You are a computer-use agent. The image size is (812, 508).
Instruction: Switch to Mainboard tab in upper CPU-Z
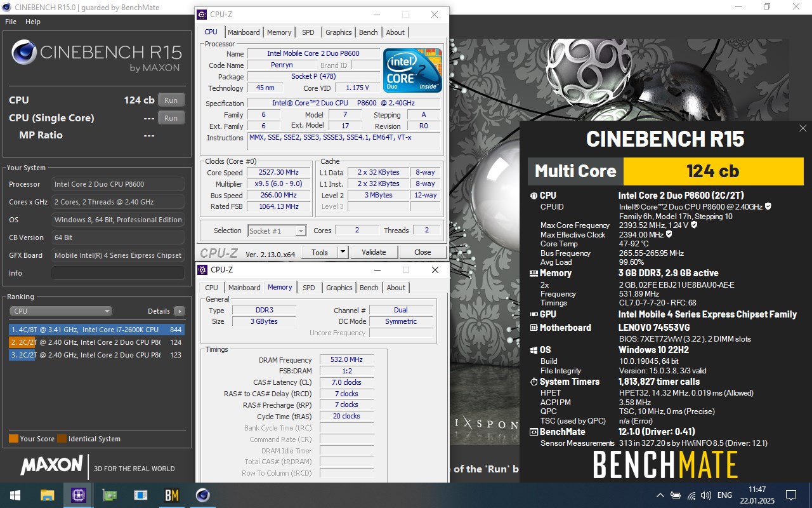point(244,32)
